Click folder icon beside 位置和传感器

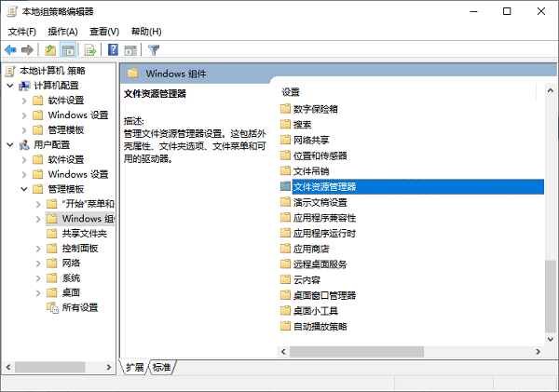(x=285, y=155)
